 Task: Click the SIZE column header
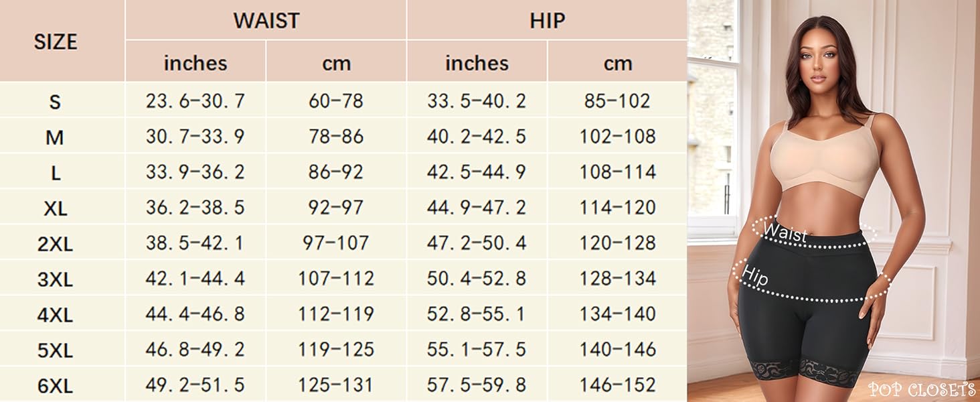56,42
